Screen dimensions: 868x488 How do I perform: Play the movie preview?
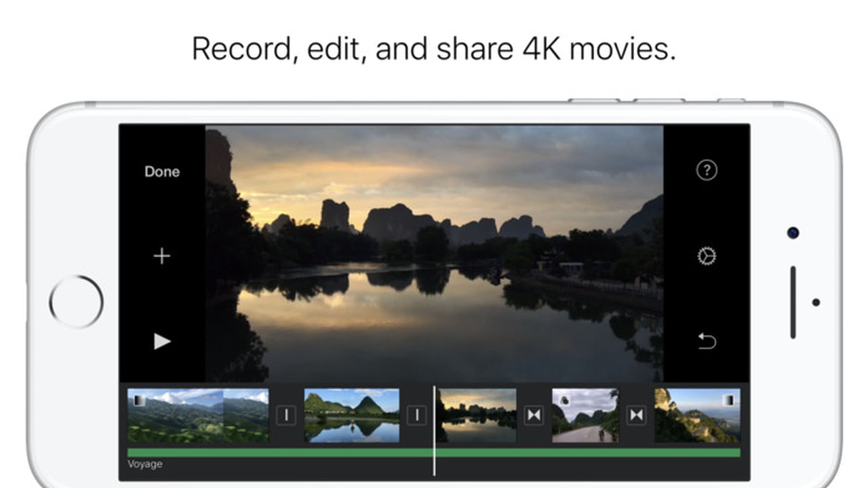click(162, 342)
